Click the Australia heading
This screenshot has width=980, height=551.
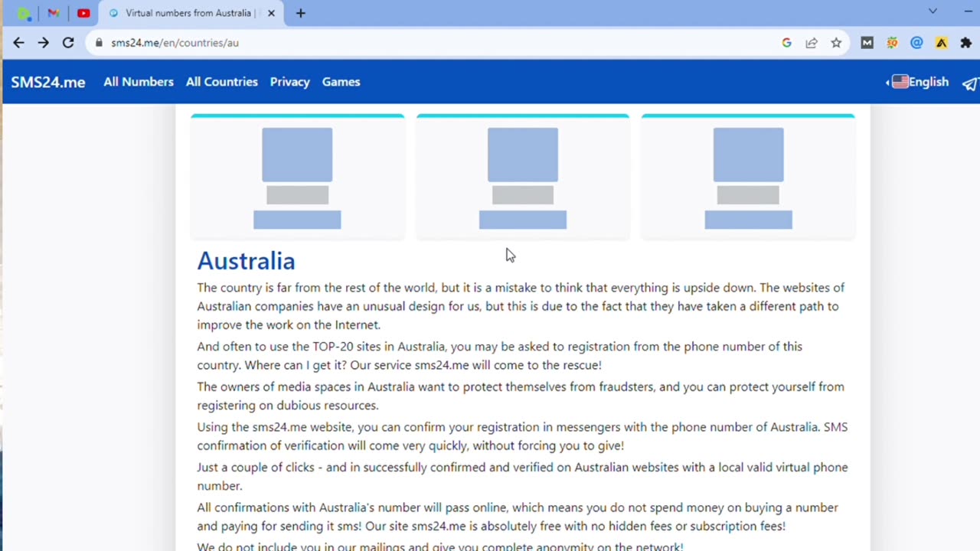point(246,261)
